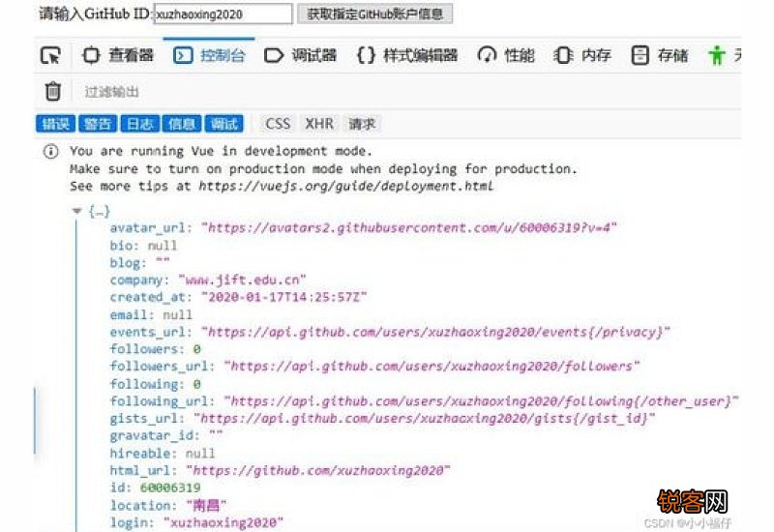Open the Performance (性能) tab
Viewport: 774px width, 532px height.
506,55
